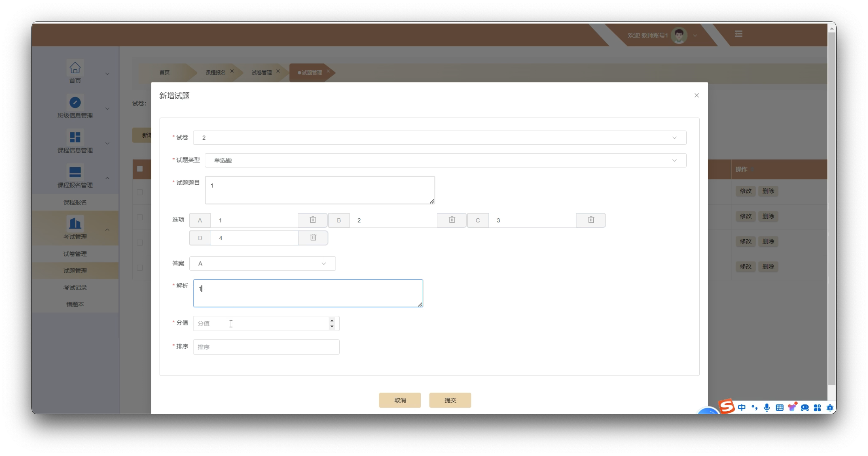
Task: Check the last table row checkbox
Action: pyautogui.click(x=140, y=268)
